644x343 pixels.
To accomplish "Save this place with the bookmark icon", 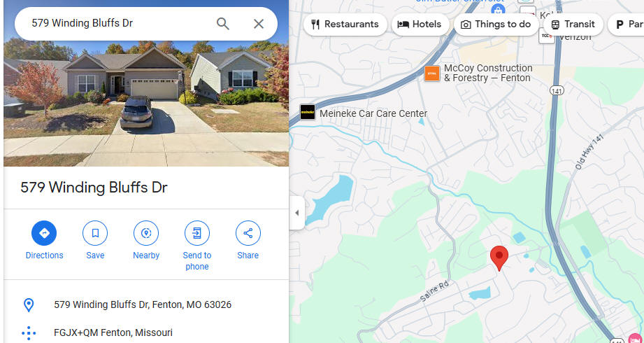I will 95,233.
